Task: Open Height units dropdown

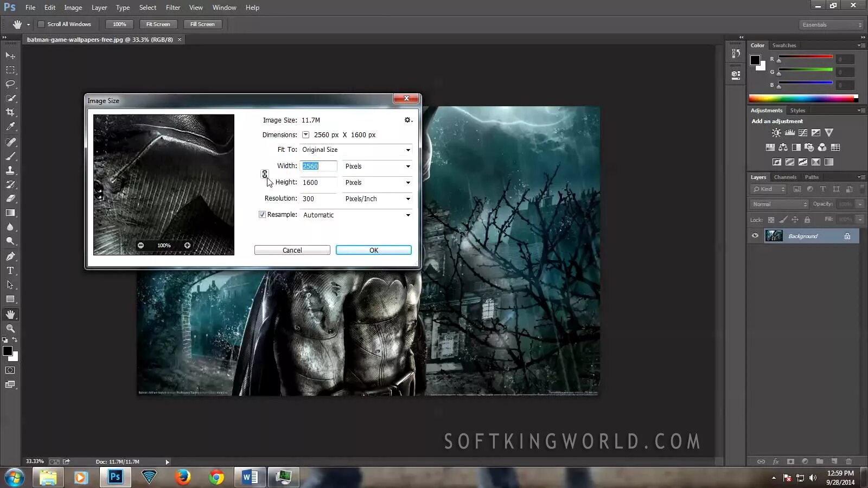Action: (x=378, y=183)
